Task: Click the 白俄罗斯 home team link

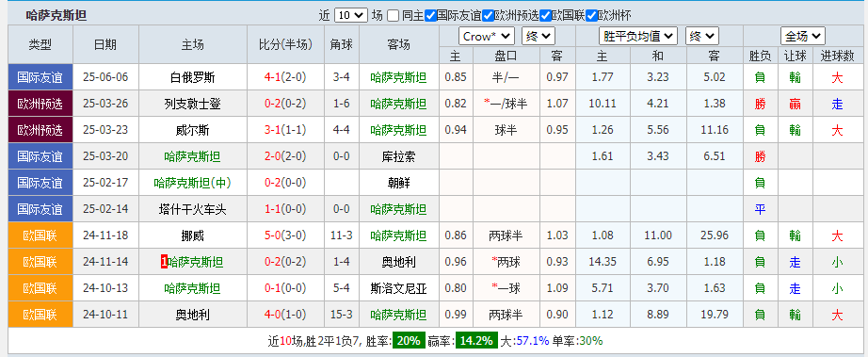Action: tap(193, 77)
